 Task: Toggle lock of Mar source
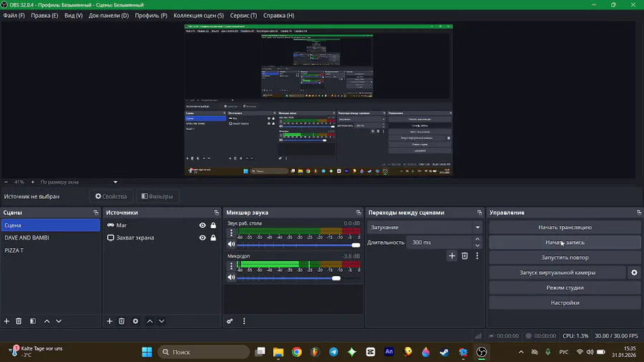[x=213, y=225]
